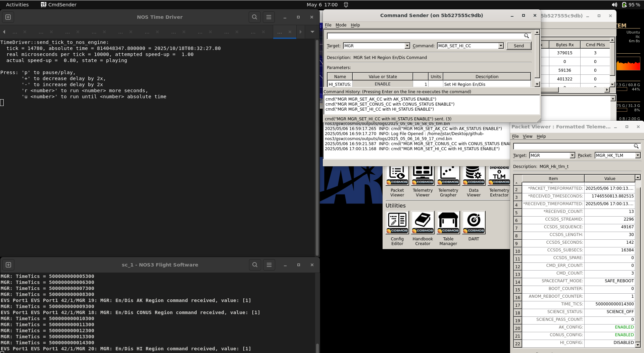The height and width of the screenshot is (353, 644).
Task: Click the system volume icon
Action: (614, 5)
